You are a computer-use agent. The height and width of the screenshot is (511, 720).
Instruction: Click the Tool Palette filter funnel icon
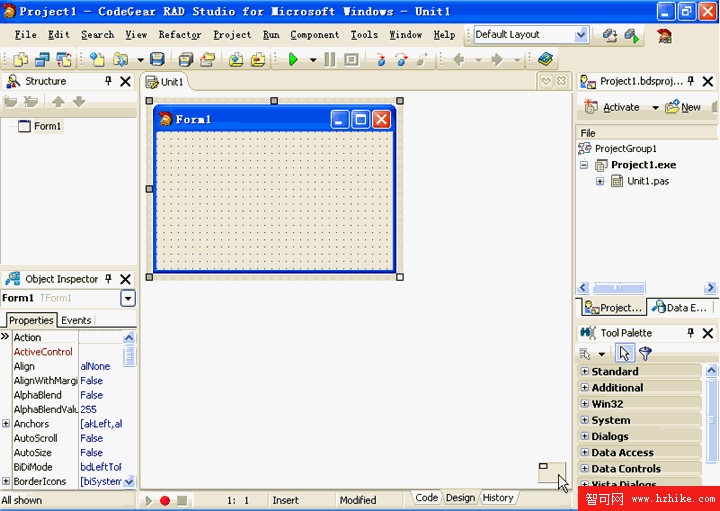coord(646,354)
